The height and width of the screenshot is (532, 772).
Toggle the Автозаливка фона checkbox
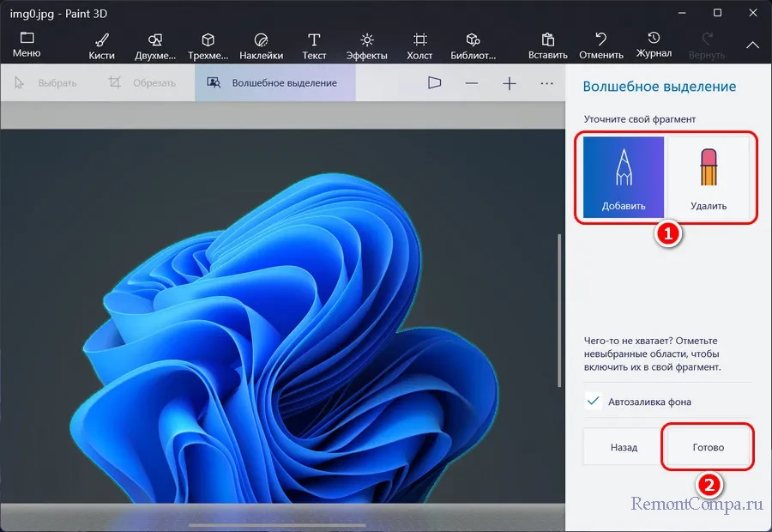(593, 401)
